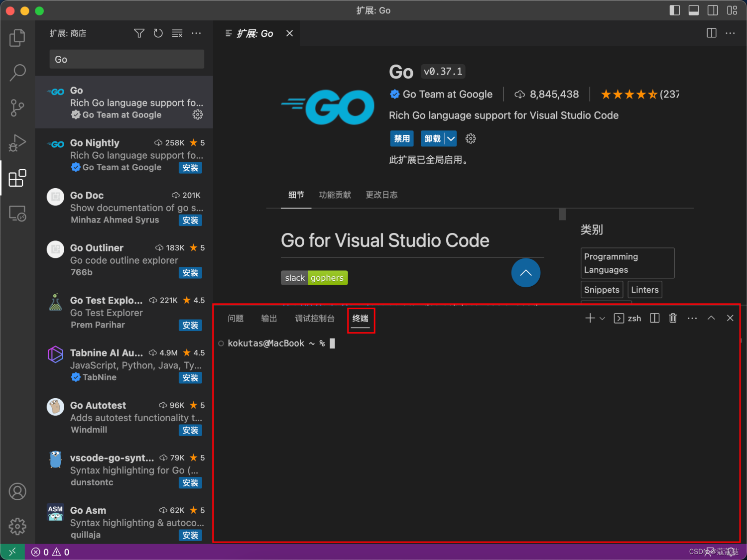
Task: Open the Run and Debug view
Action: [17, 143]
